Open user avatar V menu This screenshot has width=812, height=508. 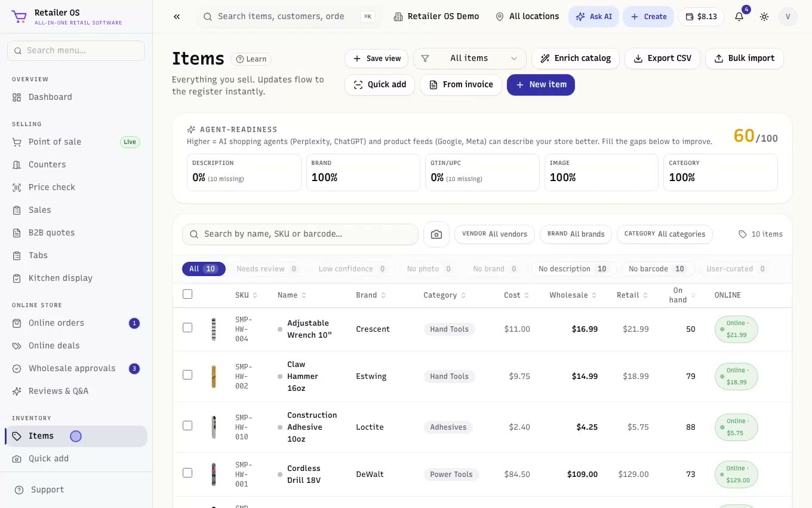pos(788,17)
